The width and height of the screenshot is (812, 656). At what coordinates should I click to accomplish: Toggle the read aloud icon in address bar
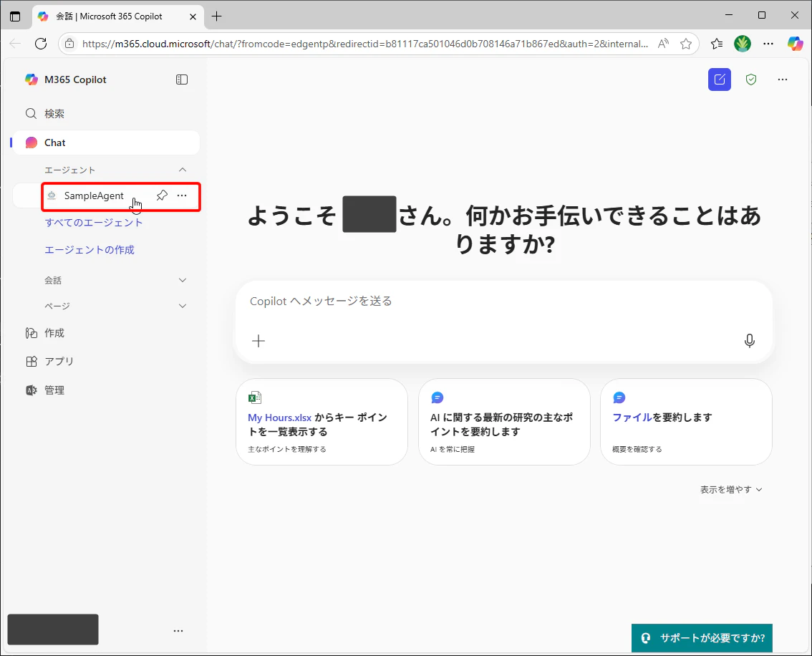[x=663, y=44]
